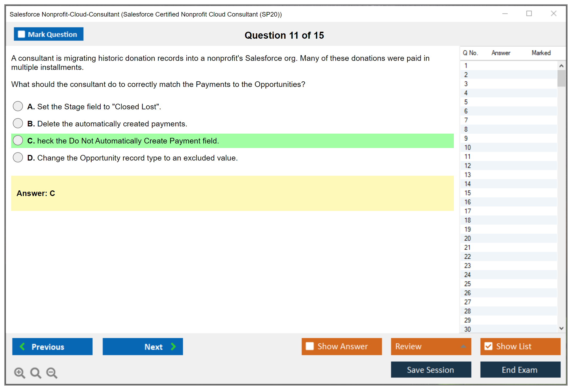Select radio option A Closed Lost

(x=18, y=106)
